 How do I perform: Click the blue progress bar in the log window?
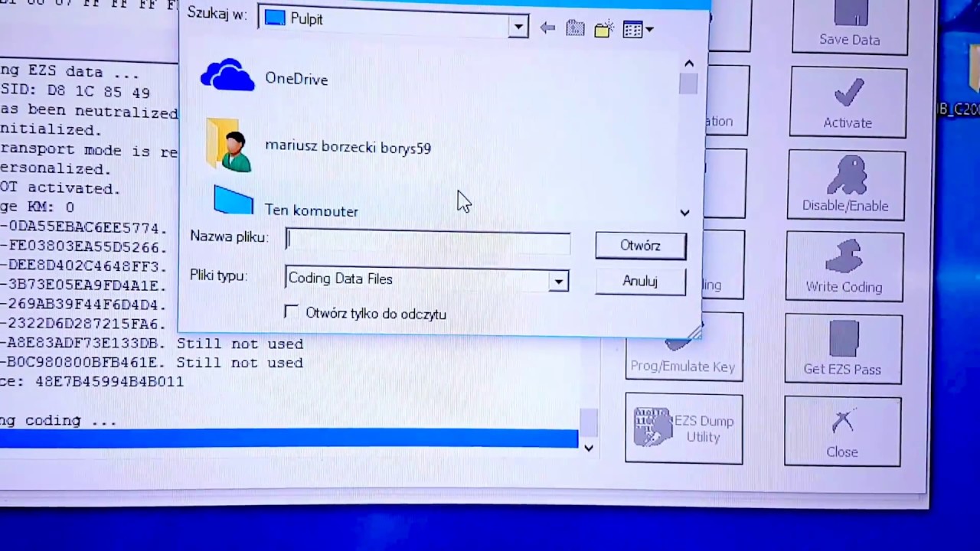[289, 438]
